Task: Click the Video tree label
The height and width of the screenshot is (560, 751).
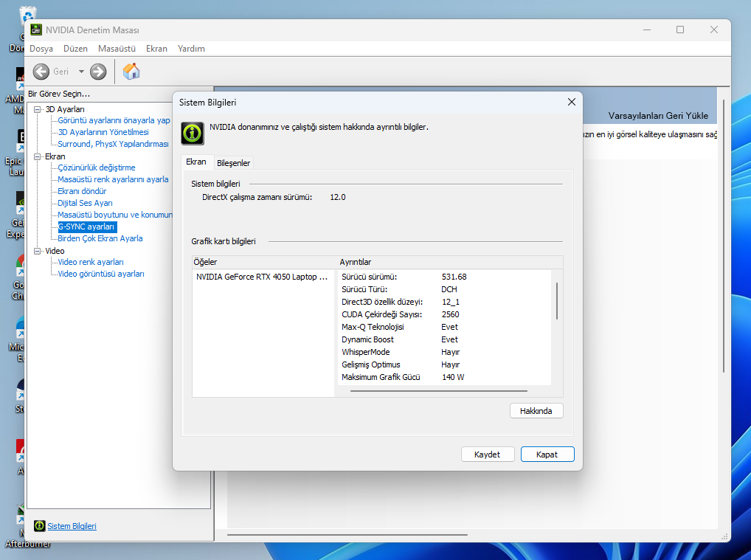Action: (x=55, y=251)
